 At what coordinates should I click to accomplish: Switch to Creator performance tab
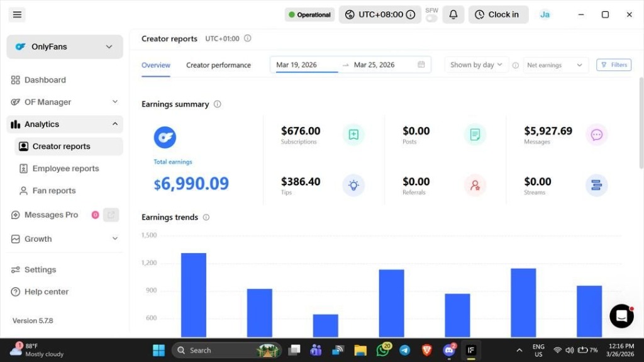[x=218, y=65]
